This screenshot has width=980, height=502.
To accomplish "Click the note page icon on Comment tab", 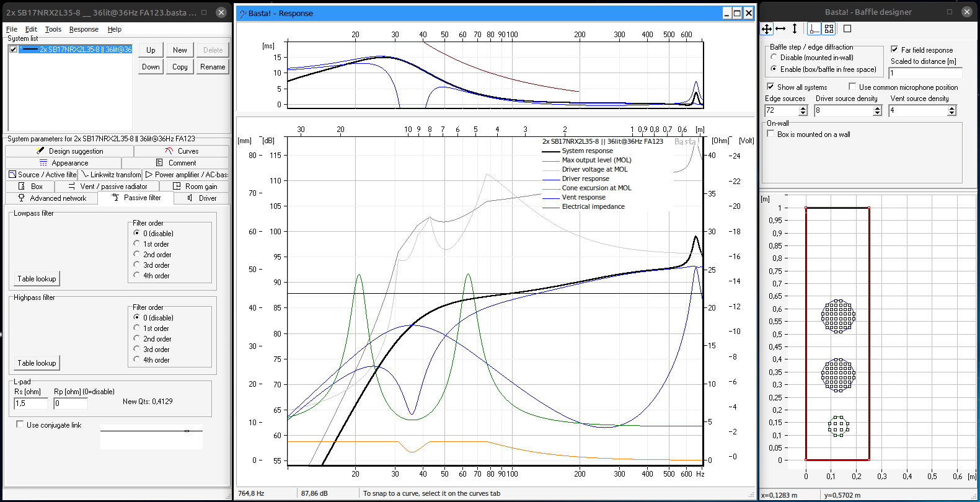I will [159, 162].
